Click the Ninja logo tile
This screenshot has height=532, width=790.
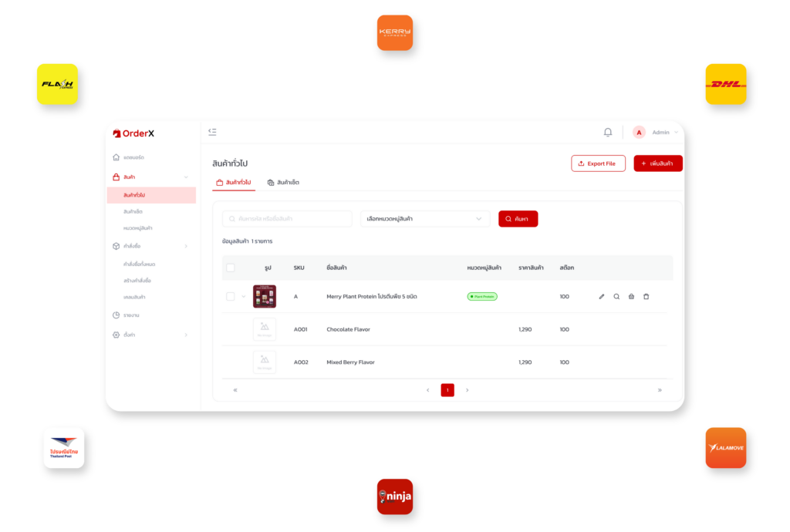point(395,497)
